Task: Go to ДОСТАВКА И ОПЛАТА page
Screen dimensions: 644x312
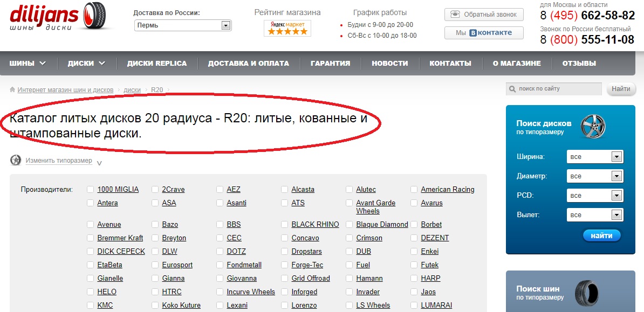Action: point(248,63)
